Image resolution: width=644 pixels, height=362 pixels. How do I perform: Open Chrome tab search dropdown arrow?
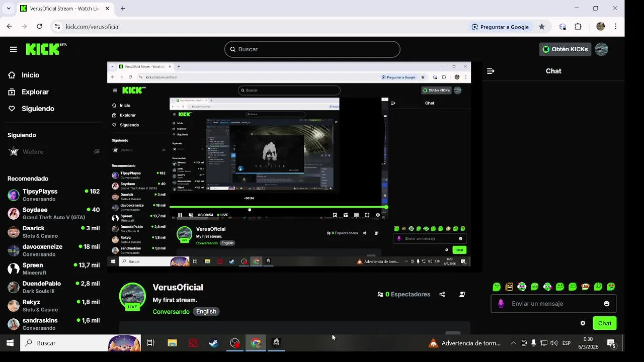tap(8, 9)
